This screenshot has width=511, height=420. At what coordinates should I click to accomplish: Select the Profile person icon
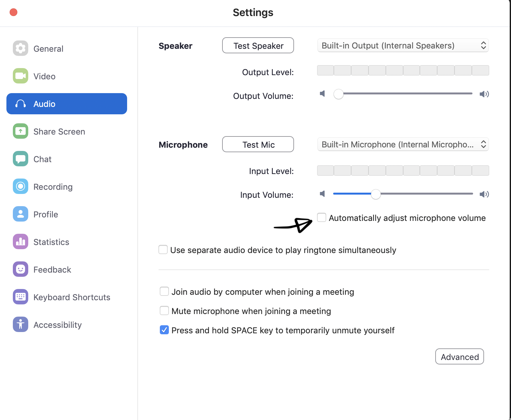[x=21, y=214]
